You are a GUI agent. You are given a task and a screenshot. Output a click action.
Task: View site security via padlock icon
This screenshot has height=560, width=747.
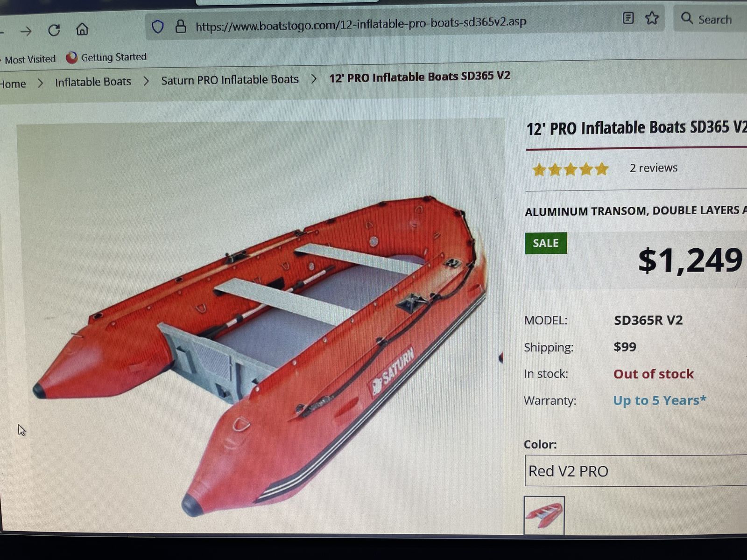tap(181, 26)
